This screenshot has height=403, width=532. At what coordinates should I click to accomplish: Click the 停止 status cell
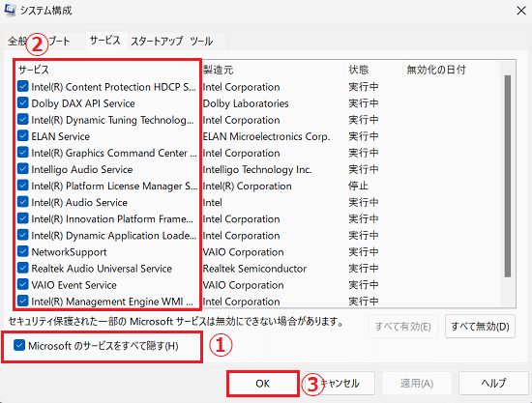(x=358, y=186)
